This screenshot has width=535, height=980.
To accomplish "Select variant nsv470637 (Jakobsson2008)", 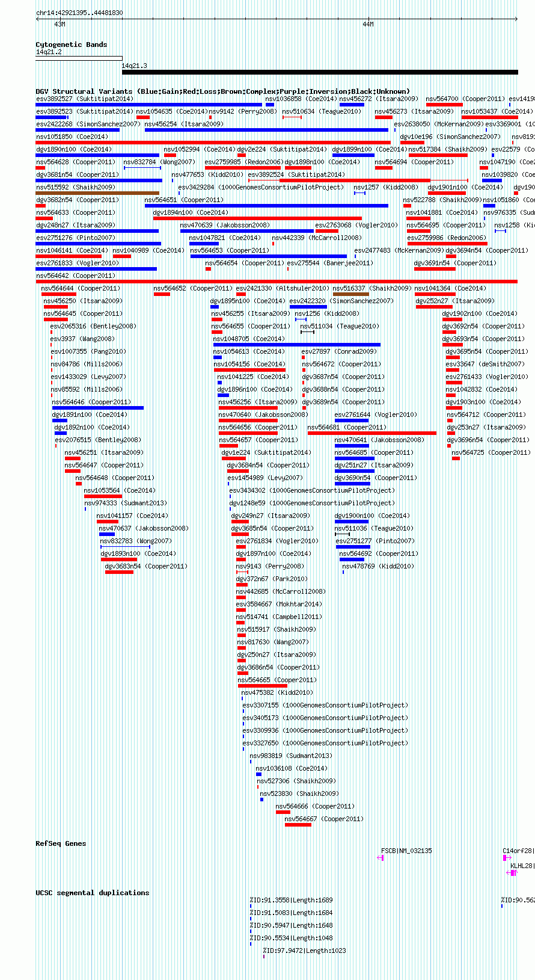I will click(x=144, y=528).
